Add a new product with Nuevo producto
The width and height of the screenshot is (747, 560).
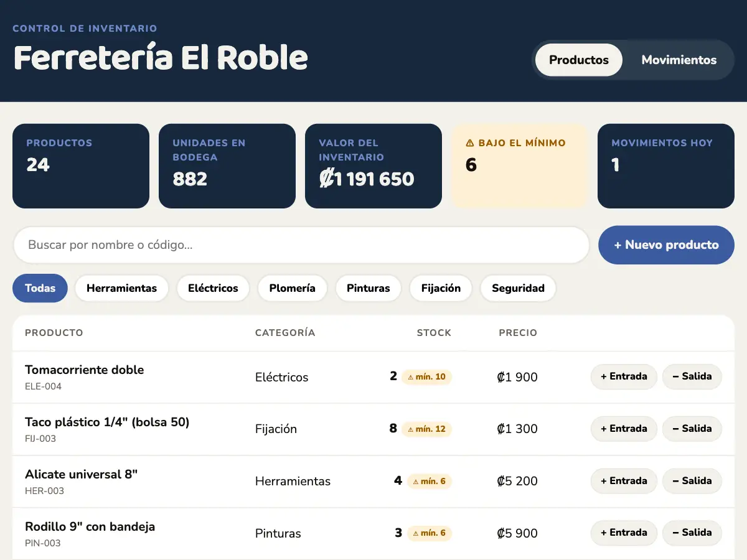(x=666, y=245)
